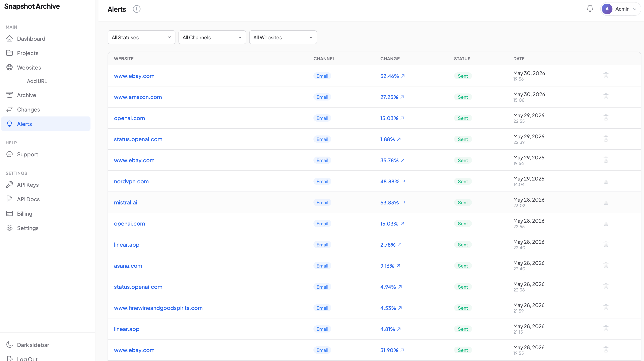Click the Sent status for mistral.ai
644x361 pixels.
point(463,203)
